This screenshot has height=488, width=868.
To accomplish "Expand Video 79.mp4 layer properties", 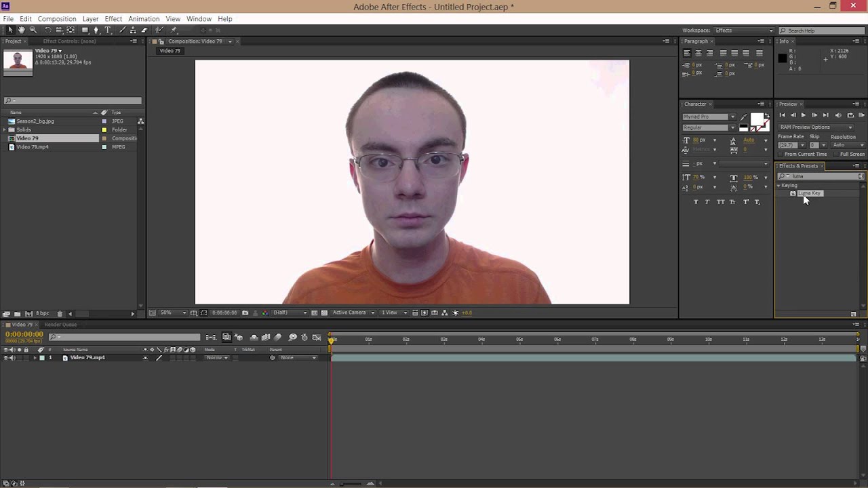I will 35,357.
